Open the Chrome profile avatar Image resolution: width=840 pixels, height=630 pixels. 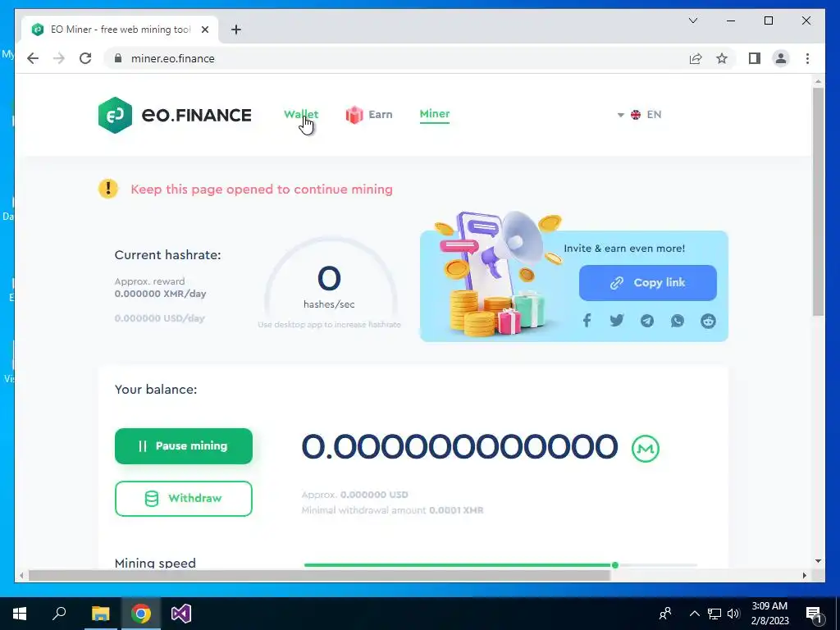pyautogui.click(x=781, y=58)
